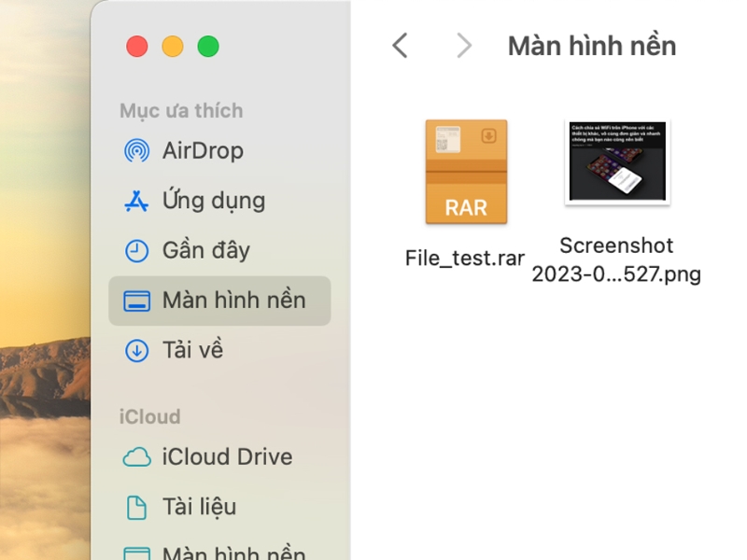Click the green full-screen window button
The height and width of the screenshot is (560, 747).
[x=208, y=46]
